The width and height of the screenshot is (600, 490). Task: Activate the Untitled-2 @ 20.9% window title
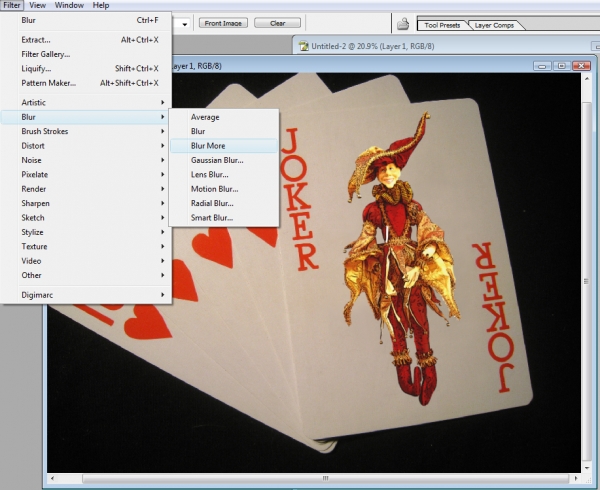tap(372, 46)
